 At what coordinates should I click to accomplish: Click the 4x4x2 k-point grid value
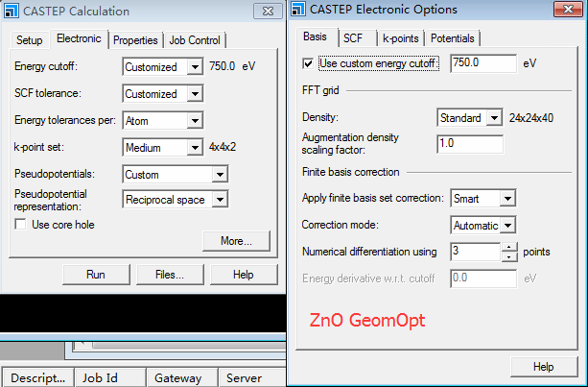223,147
